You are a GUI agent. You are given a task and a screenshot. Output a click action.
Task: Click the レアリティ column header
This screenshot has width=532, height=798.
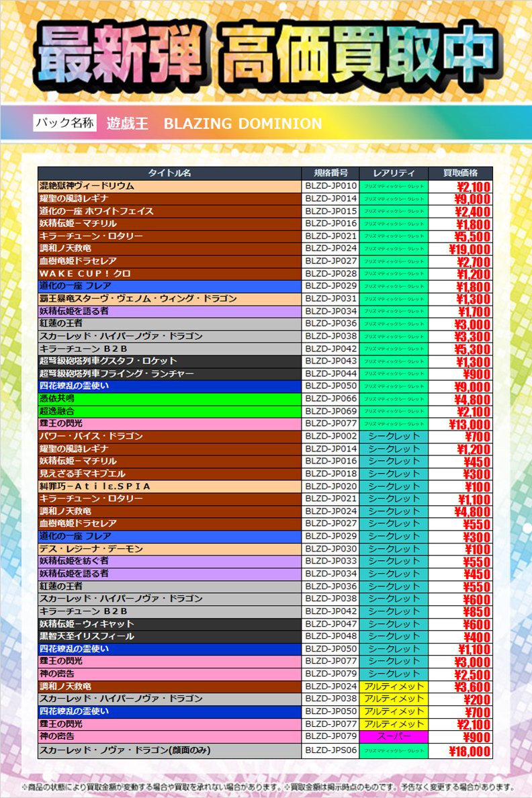(394, 173)
